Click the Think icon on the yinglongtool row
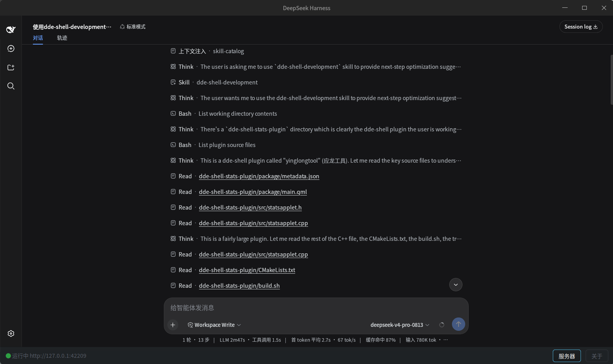The height and width of the screenshot is (364, 613). click(173, 160)
